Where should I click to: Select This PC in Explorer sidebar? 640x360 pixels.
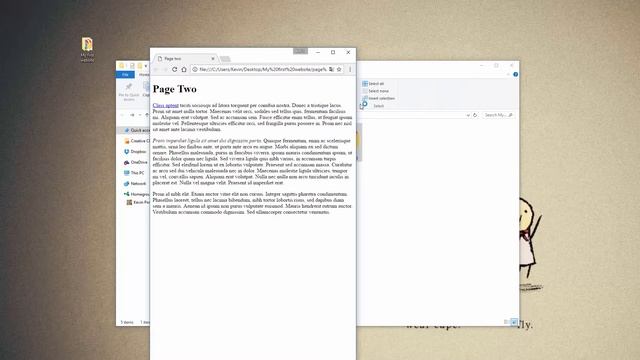point(134,173)
